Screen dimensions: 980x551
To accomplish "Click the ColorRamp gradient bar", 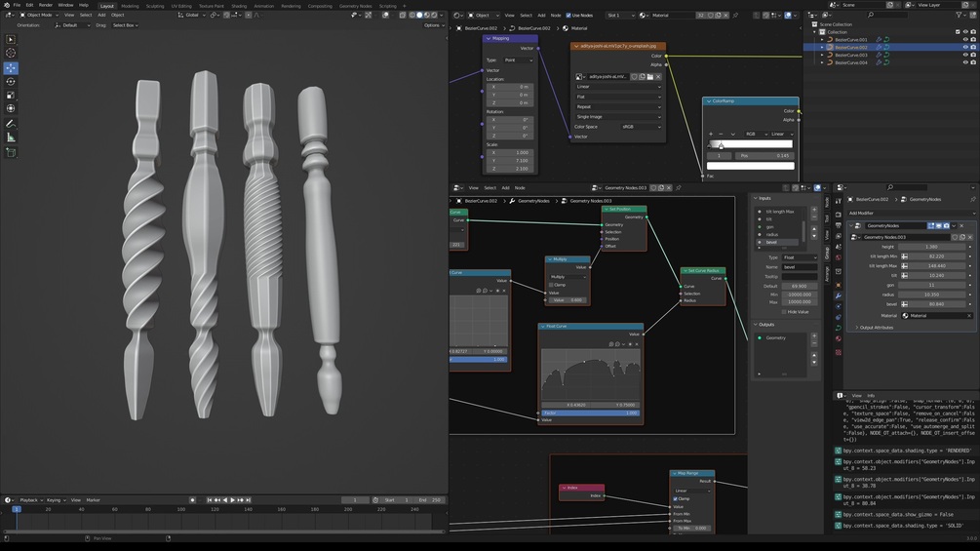I will click(x=751, y=144).
